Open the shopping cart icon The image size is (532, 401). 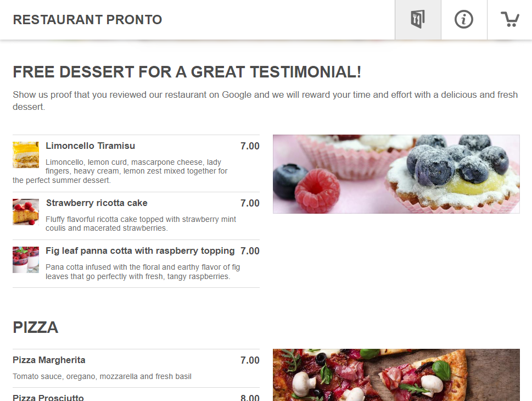tap(509, 20)
